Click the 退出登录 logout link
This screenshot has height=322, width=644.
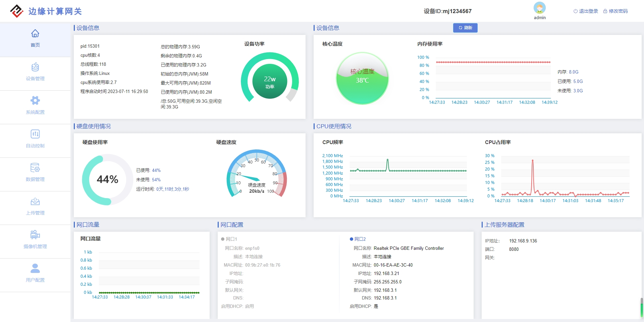586,11
